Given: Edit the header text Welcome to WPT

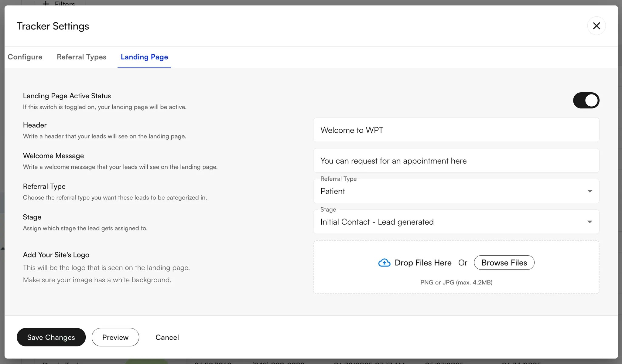Looking at the screenshot, I should click(456, 130).
